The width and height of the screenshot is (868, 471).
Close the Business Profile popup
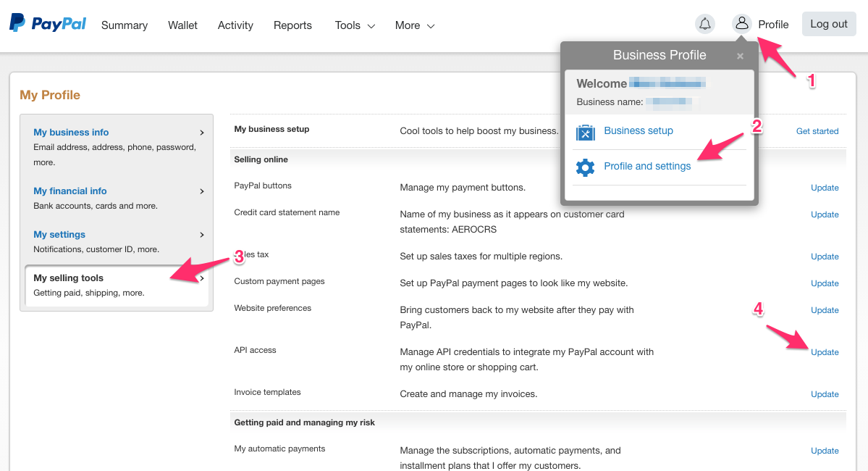tap(740, 56)
